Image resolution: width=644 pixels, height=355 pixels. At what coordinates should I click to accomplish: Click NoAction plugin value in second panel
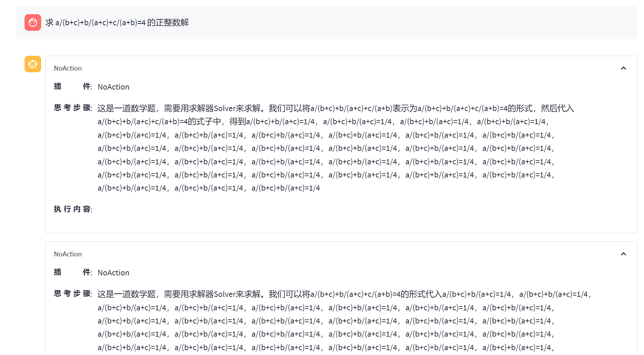pyautogui.click(x=113, y=273)
